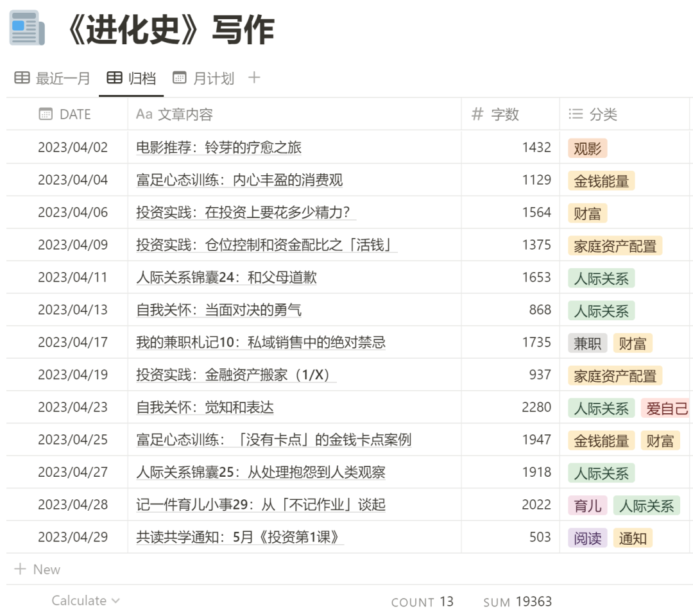Add a new row with the New button
Screen dimensions: 693x616
[x=38, y=569]
